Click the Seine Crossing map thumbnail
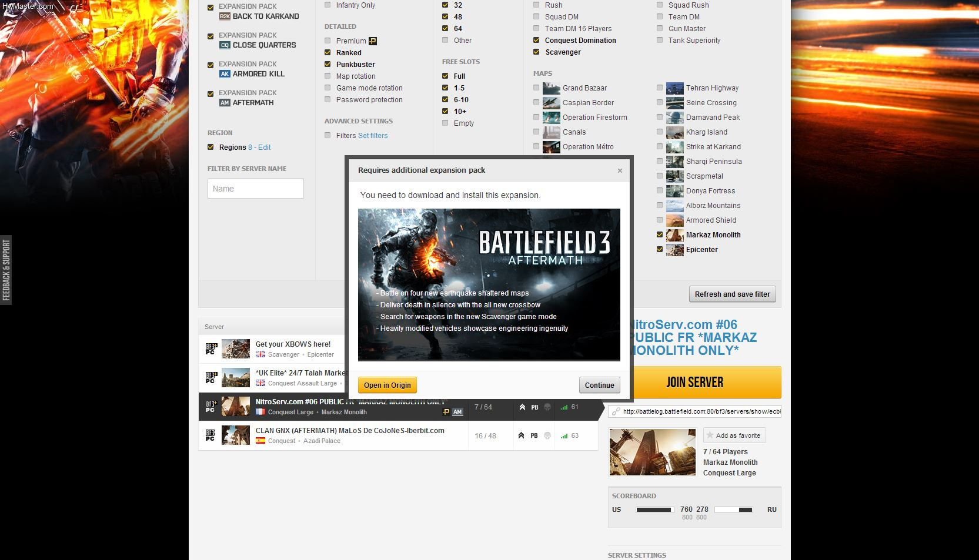Image resolution: width=979 pixels, height=560 pixels. (x=675, y=103)
